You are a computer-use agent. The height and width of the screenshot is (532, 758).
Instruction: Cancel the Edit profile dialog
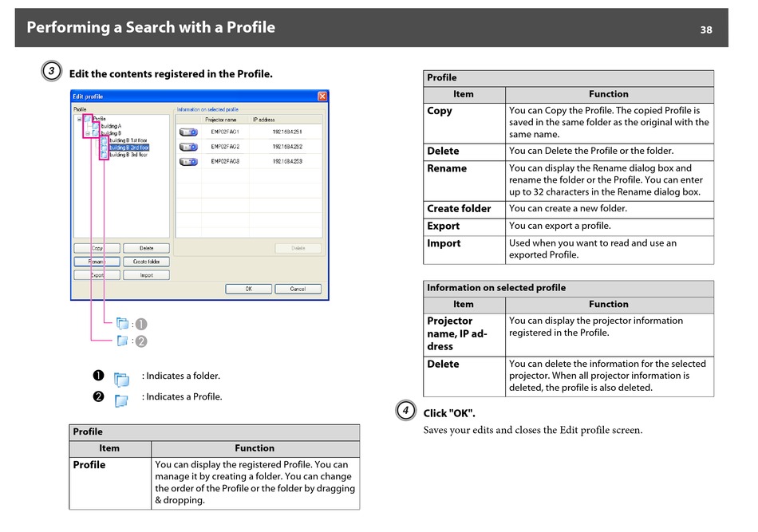point(298,289)
